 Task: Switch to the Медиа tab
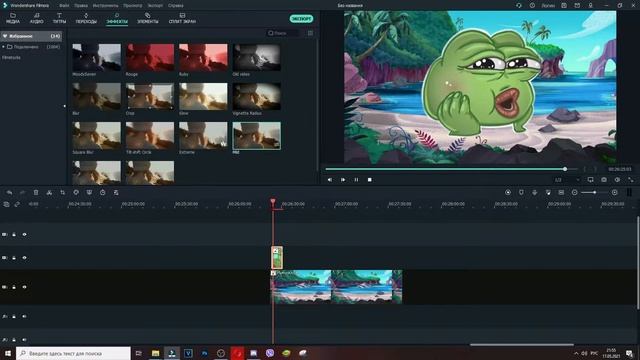coord(13,18)
